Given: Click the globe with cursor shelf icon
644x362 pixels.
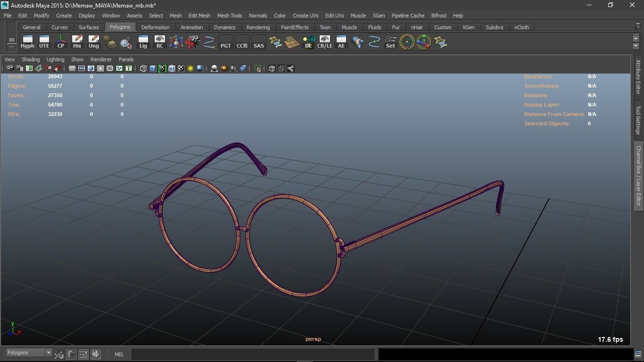Looking at the screenshot, I should point(126,42).
